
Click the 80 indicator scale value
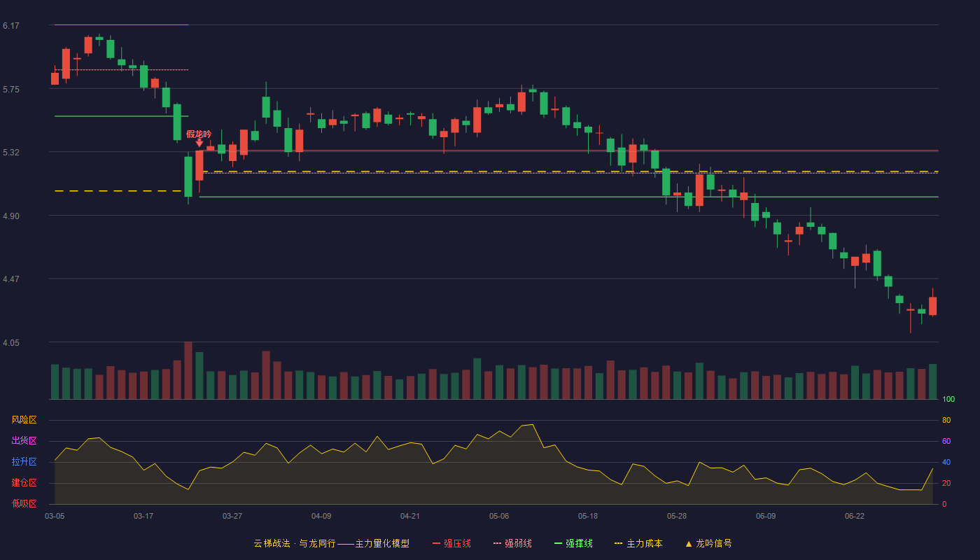tap(946, 420)
